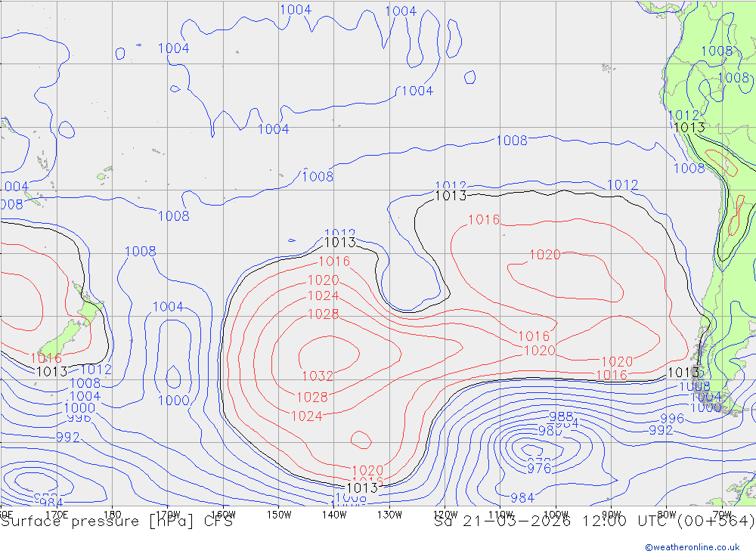Click the 1032 isobar label at the high's centre

(x=318, y=376)
